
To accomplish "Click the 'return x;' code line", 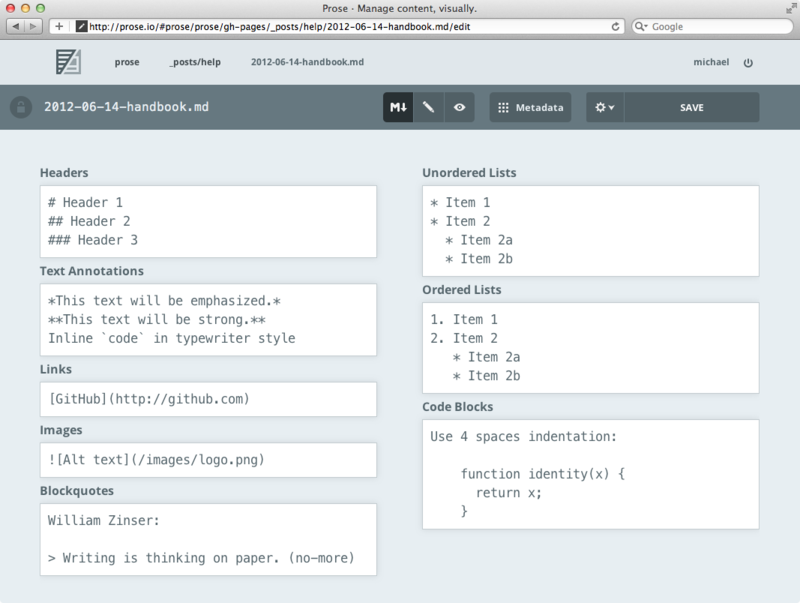I will point(509,493).
